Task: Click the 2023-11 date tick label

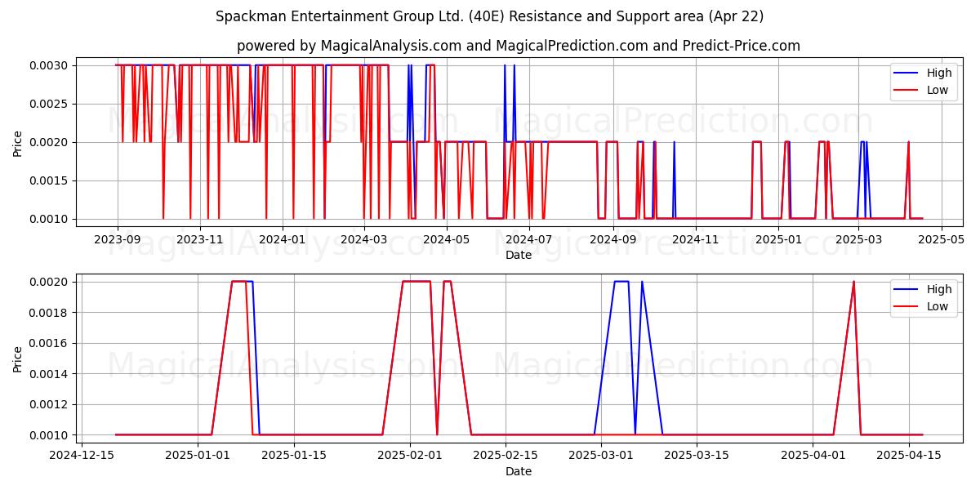Action: click(x=199, y=239)
